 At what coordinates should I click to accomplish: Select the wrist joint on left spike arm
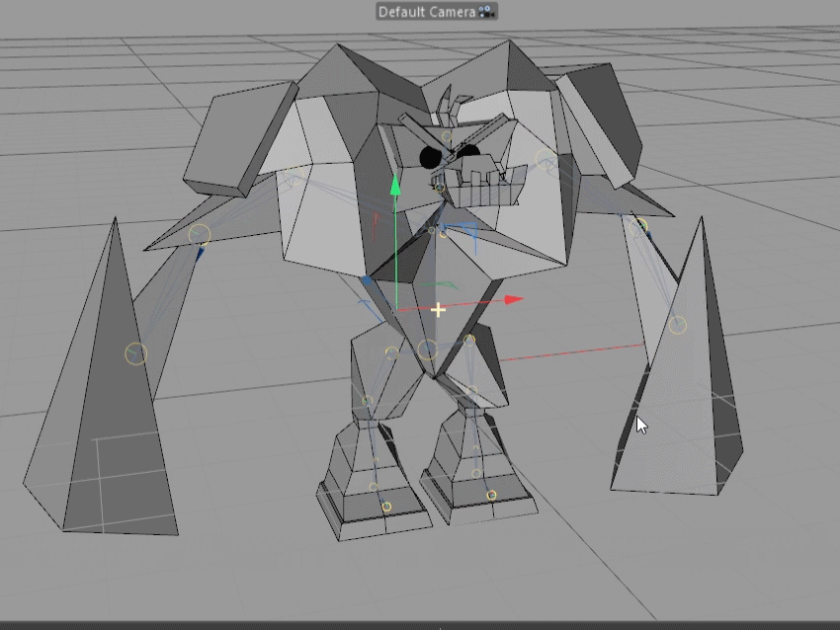135,354
